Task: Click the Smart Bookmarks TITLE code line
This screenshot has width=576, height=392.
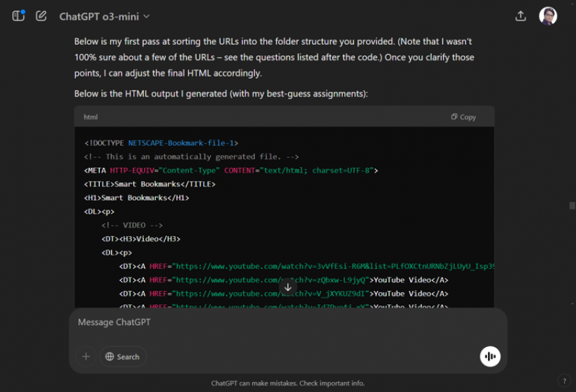Action: tap(150, 184)
